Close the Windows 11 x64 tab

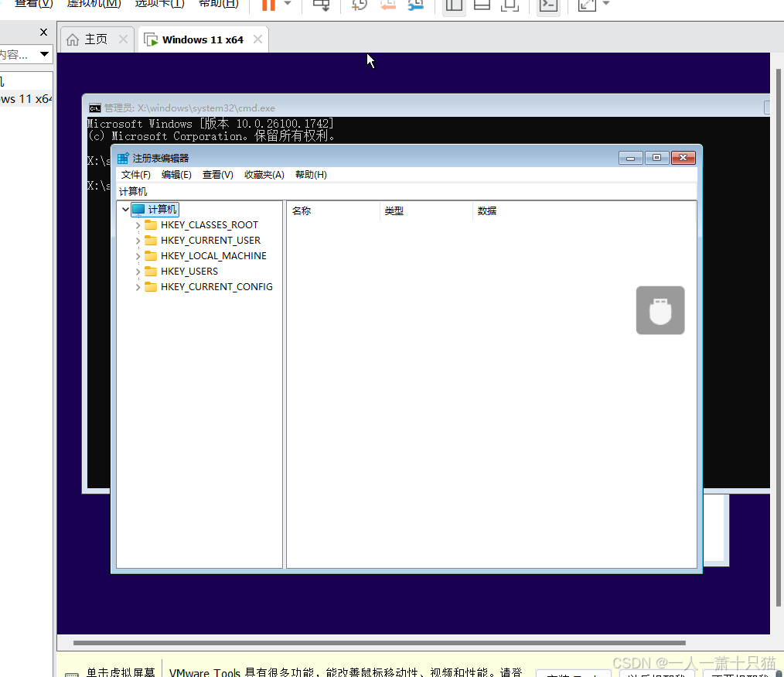257,39
